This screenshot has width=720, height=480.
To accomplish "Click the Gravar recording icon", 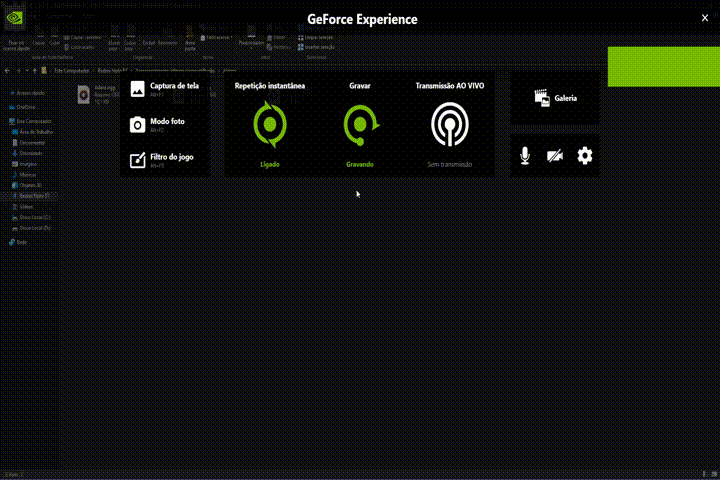I will (x=360, y=125).
